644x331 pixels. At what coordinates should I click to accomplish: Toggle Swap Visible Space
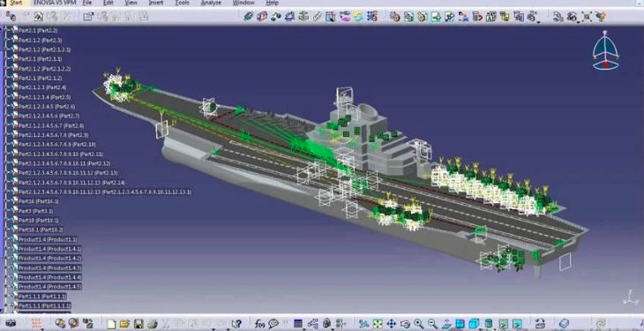pos(517,324)
